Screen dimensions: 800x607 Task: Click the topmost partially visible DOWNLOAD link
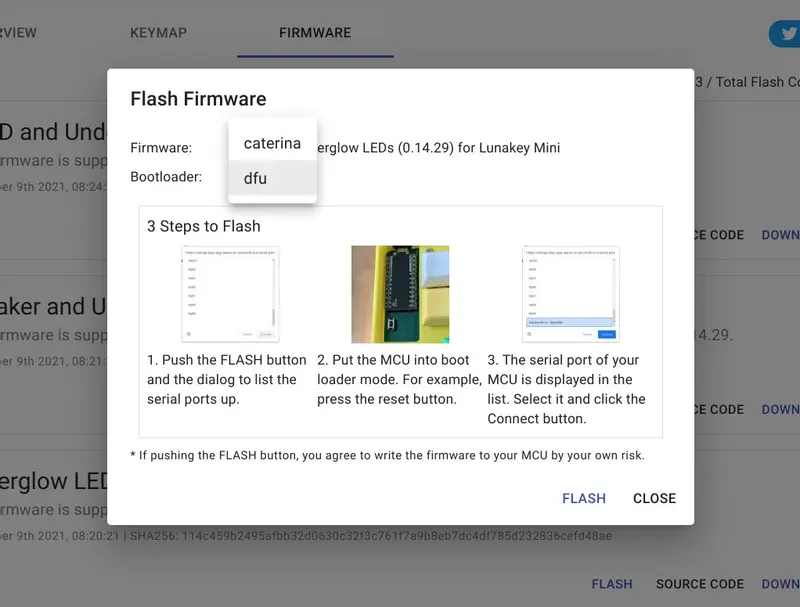coord(781,235)
